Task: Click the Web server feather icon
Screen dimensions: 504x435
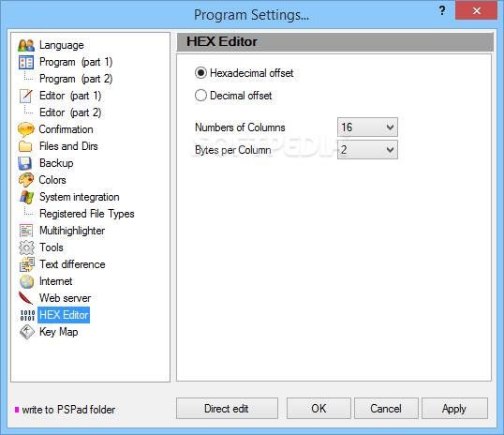Action: tap(25, 298)
